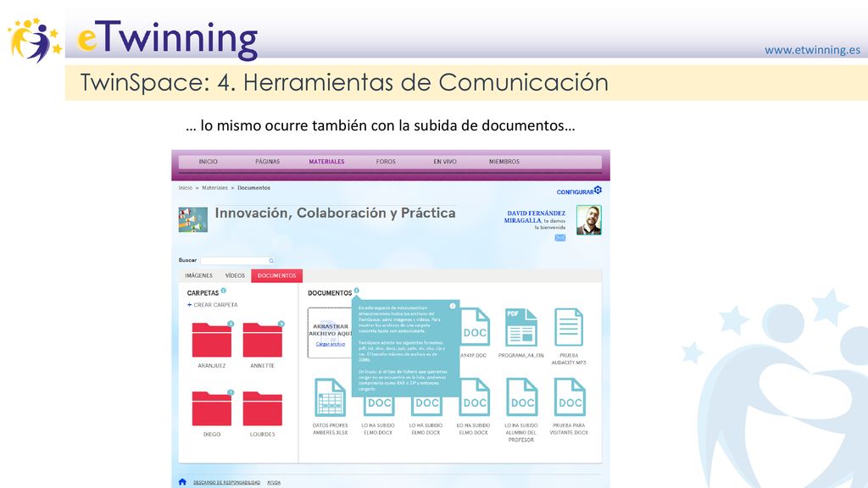Viewport: 868px width, 488px height.
Task: Click the user profile photo
Action: tap(588, 220)
